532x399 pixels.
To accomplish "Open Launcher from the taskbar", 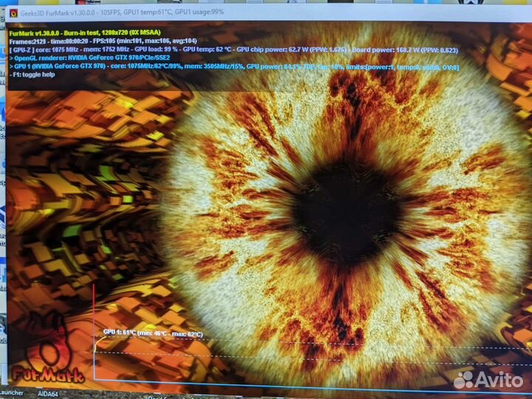I will 11,393.
